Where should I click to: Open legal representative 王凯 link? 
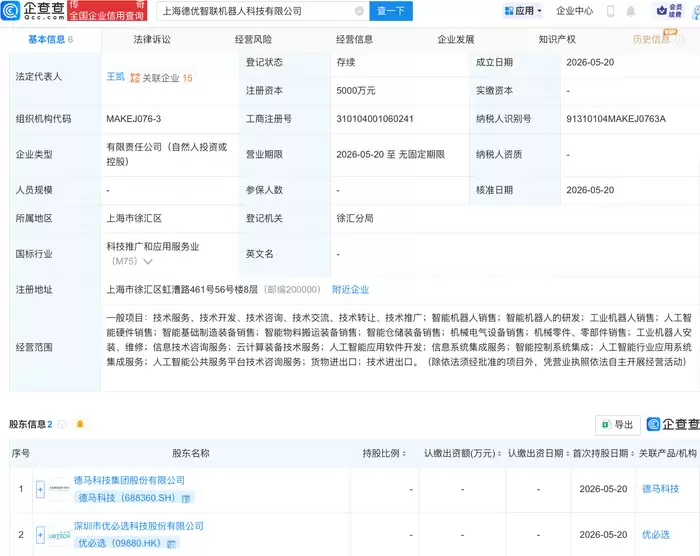point(115,77)
